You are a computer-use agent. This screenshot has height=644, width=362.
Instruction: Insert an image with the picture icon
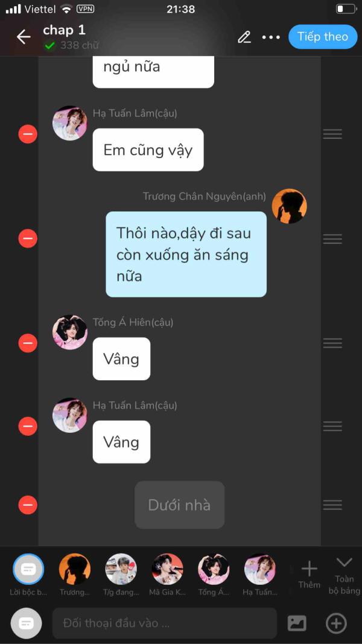tap(297, 623)
